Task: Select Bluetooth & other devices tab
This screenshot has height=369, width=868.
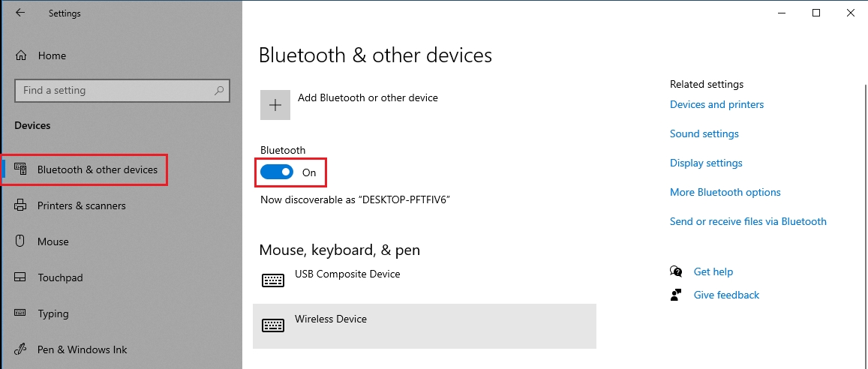Action: 97,169
